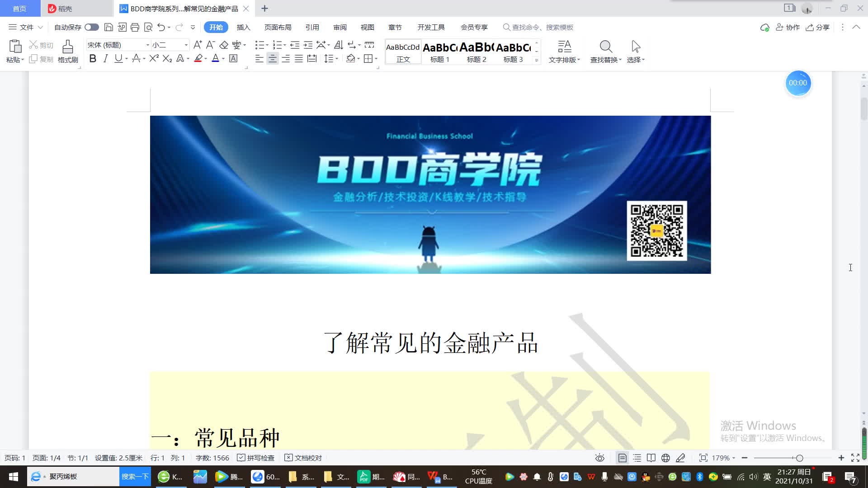This screenshot has width=868, height=488.
Task: Click the italic formatting icon
Action: pyautogui.click(x=105, y=59)
